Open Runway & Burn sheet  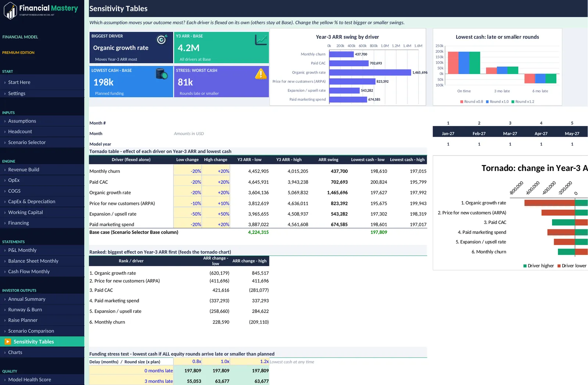coord(42,310)
